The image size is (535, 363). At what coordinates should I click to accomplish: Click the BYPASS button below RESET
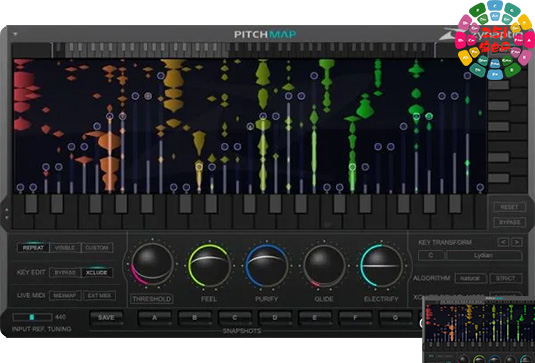509,222
